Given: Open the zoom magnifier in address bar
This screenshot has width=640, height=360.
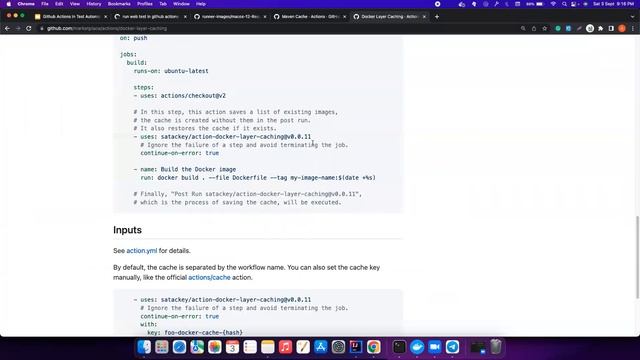Looking at the screenshot, I should (x=523, y=29).
